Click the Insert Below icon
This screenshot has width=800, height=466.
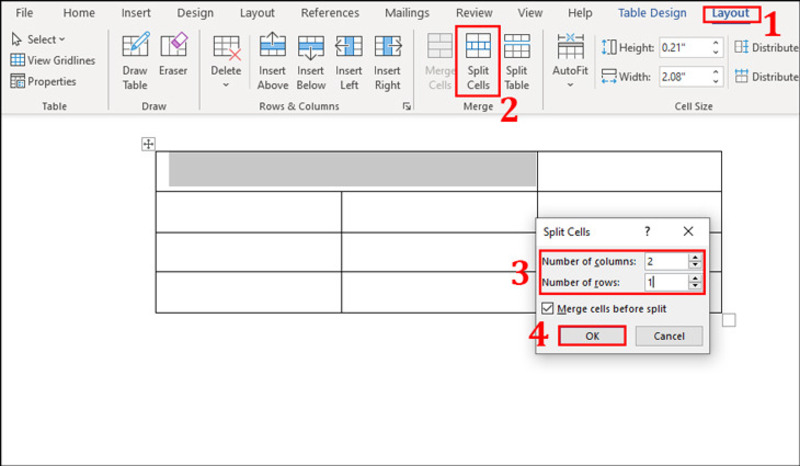[x=311, y=61]
